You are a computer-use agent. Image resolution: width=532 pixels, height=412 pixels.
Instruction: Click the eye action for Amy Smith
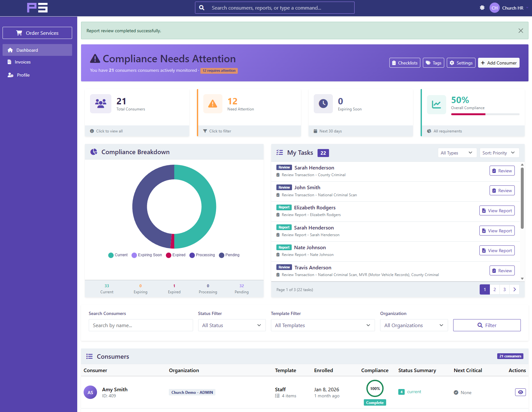[521, 392]
